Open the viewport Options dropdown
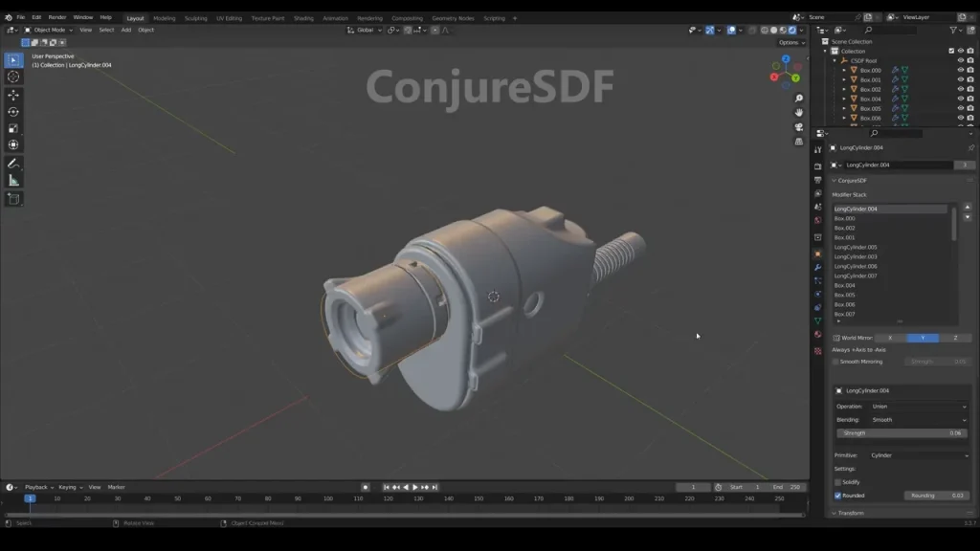This screenshot has width=980, height=551. pyautogui.click(x=791, y=42)
